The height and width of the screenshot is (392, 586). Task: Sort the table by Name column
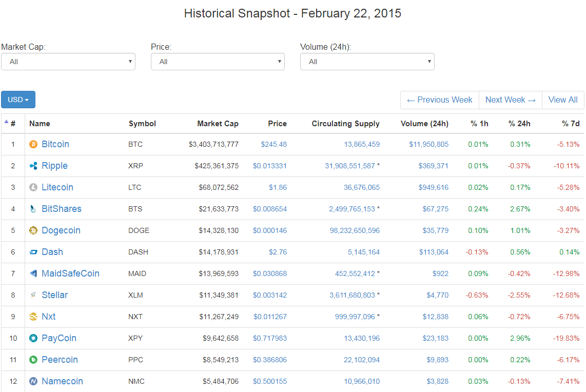pos(40,124)
